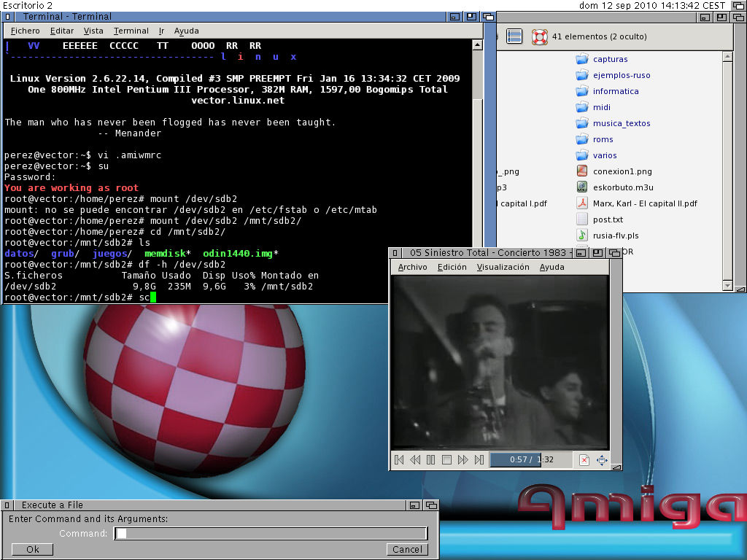Click the video player window close gadget
Screen dimensions: 747x560
click(x=395, y=253)
